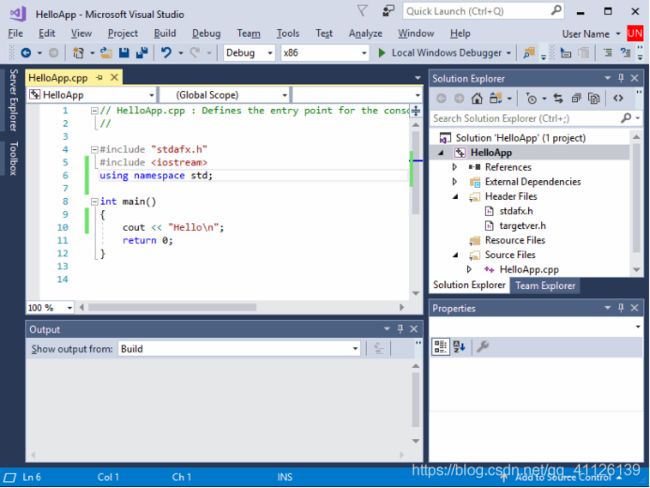Click the Switch Views icon in Solution Explorer
The height and width of the screenshot is (488, 650).
pos(495,98)
